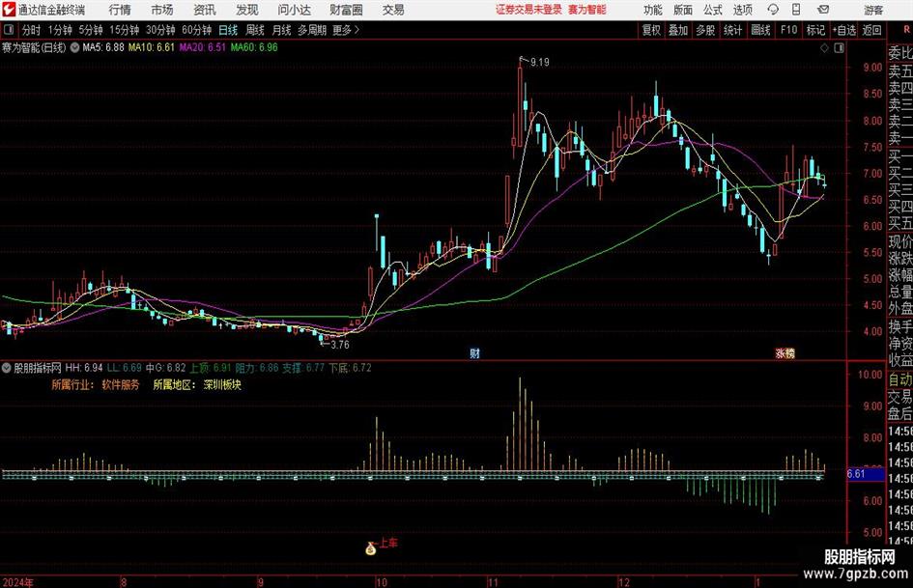Open the mobile phone icon in title bar

[796, 10]
